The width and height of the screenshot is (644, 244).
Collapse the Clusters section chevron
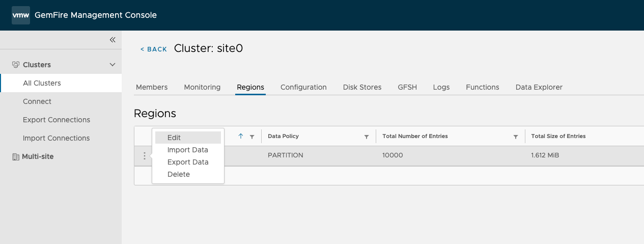[113, 65]
